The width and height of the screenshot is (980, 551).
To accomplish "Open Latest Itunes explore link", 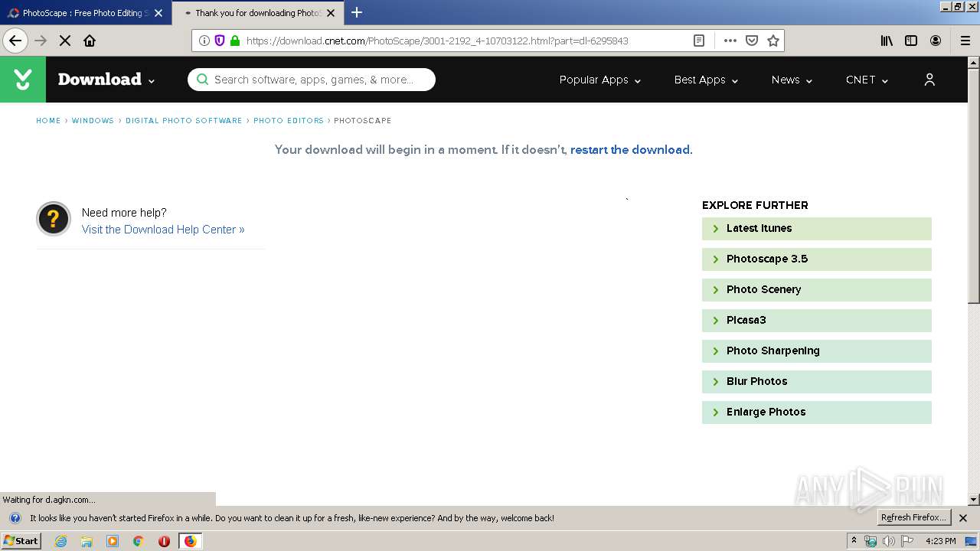I will point(817,229).
